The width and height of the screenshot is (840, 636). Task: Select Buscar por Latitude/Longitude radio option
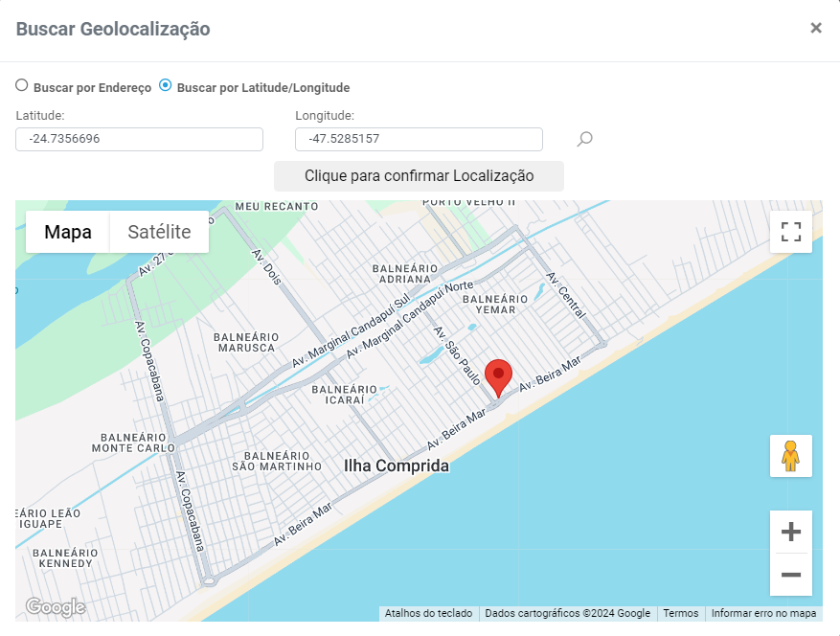point(166,85)
